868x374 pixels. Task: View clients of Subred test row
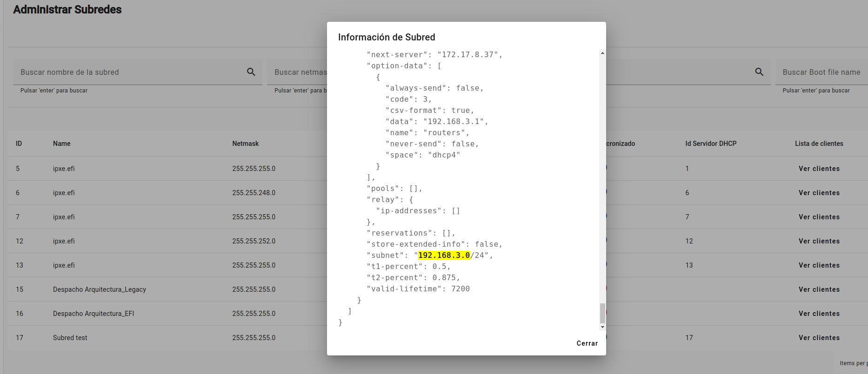click(819, 338)
